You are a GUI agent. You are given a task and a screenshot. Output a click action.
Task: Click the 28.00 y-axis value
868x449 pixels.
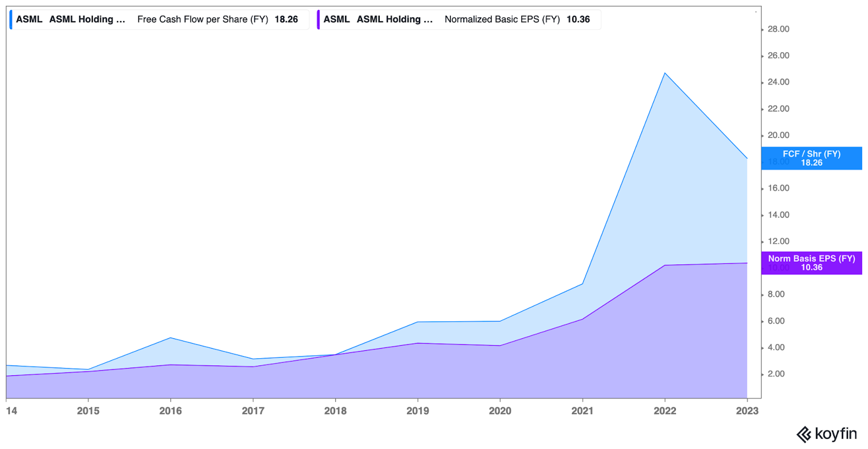click(x=778, y=29)
